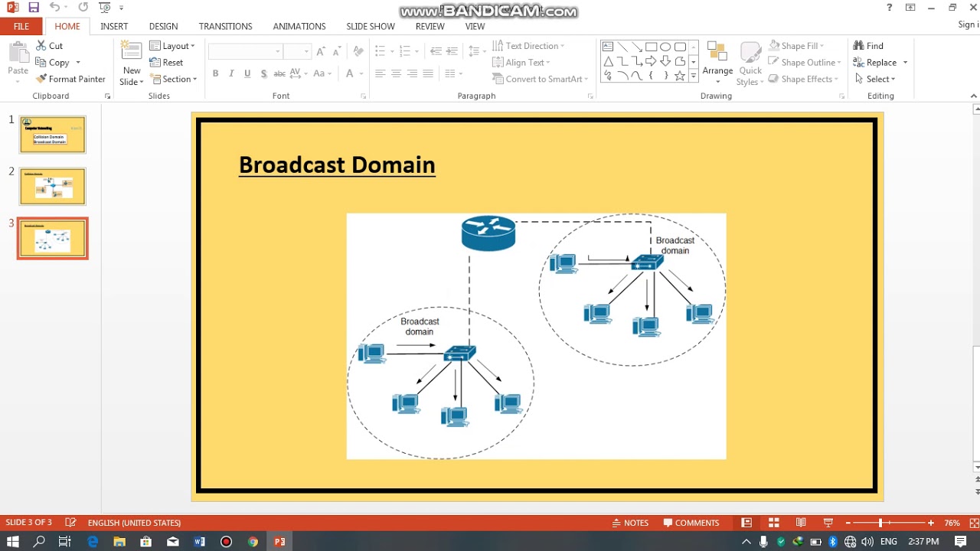Reset the slide layout
Viewport: 980px width, 551px height.
coord(167,63)
